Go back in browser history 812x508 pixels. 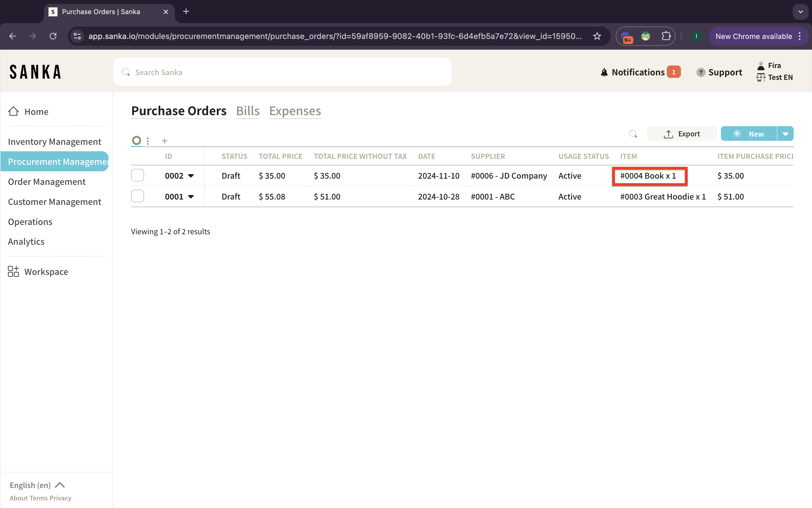tap(12, 36)
